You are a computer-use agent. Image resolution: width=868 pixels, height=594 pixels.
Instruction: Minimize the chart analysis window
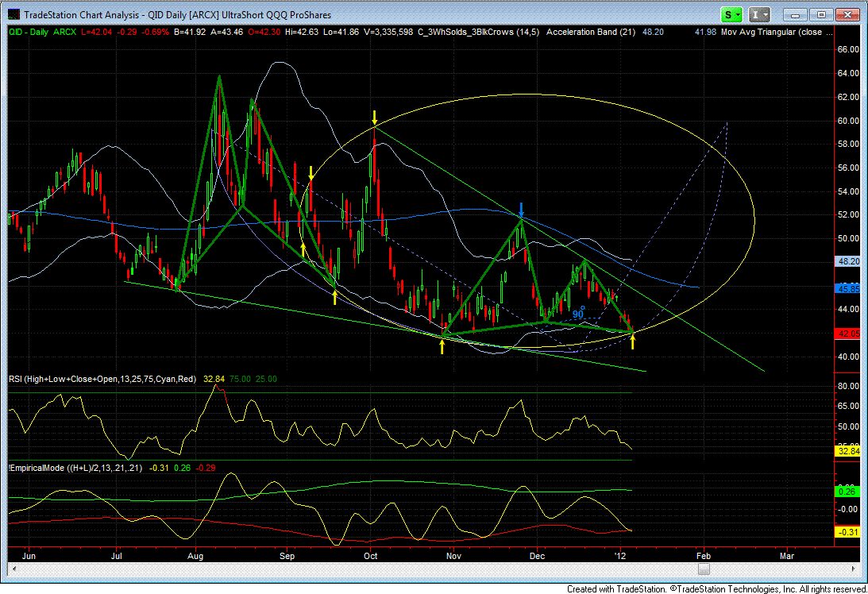pyautogui.click(x=796, y=15)
